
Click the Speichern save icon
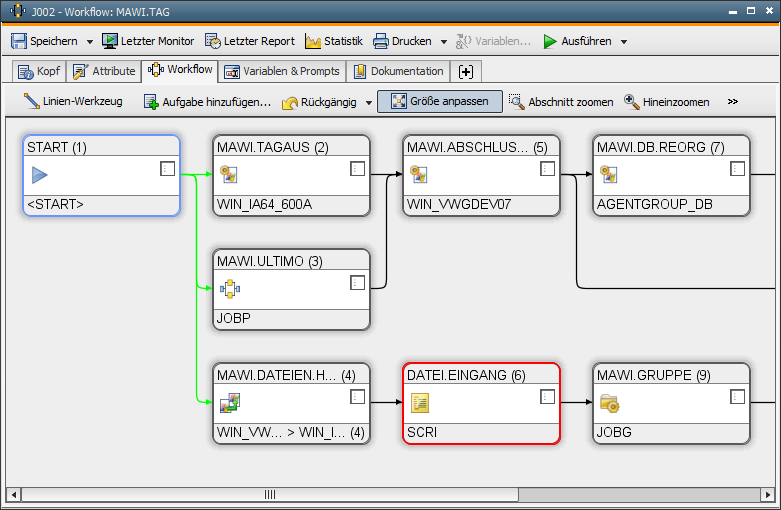pos(18,41)
